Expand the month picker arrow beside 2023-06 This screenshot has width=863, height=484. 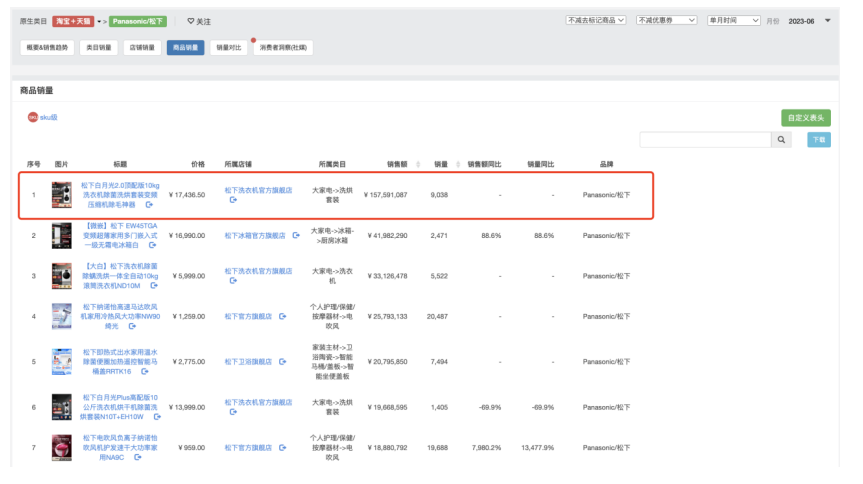pos(827,21)
